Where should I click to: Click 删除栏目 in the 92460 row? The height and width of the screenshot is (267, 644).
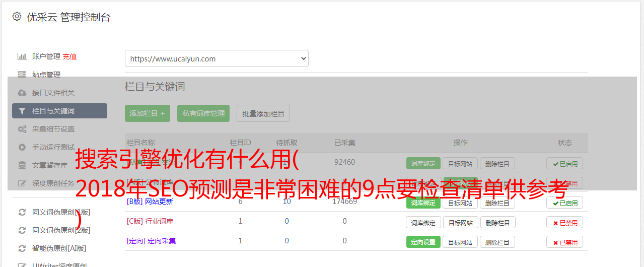point(497,163)
